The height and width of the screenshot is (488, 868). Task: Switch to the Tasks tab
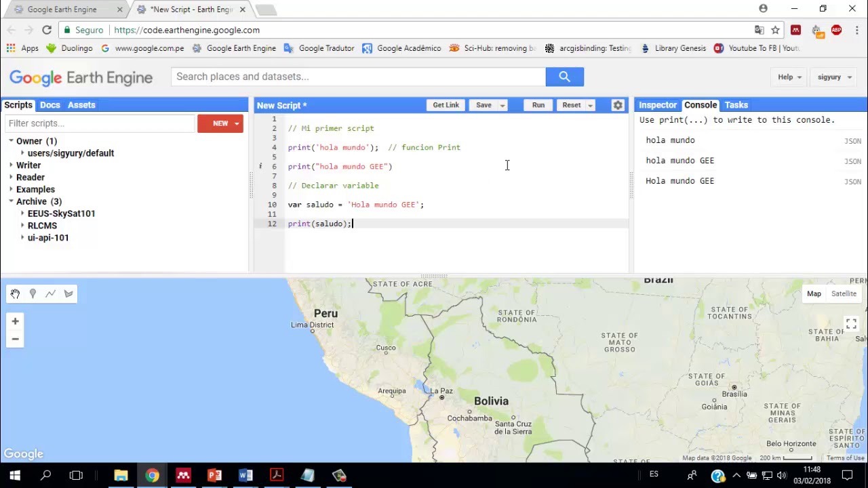pyautogui.click(x=736, y=105)
